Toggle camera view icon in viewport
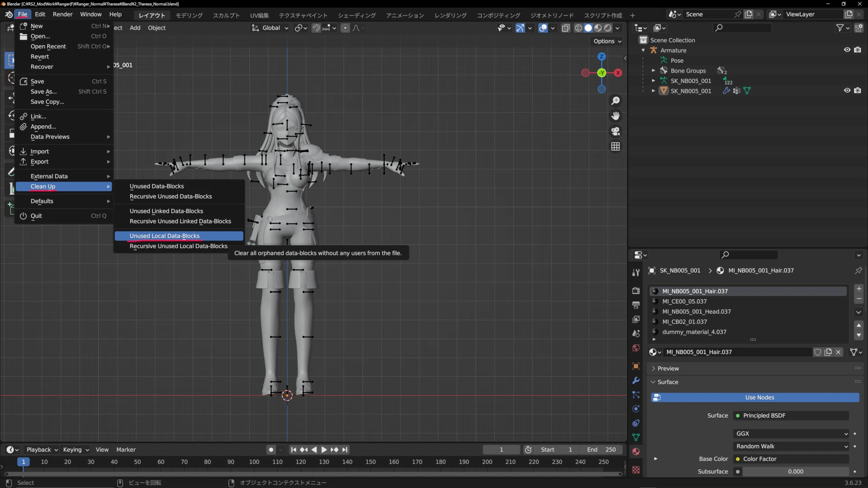The width and height of the screenshot is (868, 488). click(x=615, y=131)
